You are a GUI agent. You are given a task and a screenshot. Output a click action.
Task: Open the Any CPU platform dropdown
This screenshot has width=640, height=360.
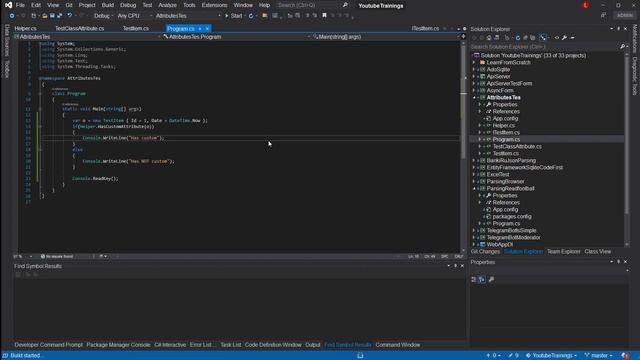click(x=134, y=16)
